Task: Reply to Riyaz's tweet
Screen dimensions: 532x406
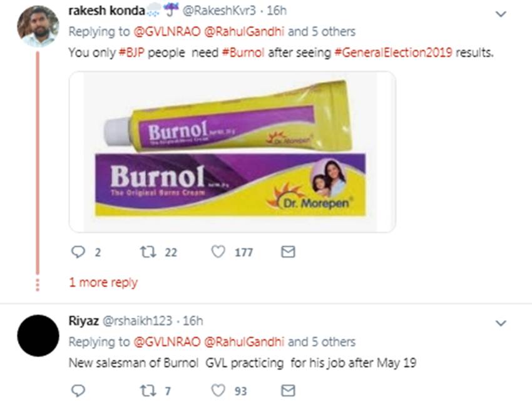Action: (78, 390)
